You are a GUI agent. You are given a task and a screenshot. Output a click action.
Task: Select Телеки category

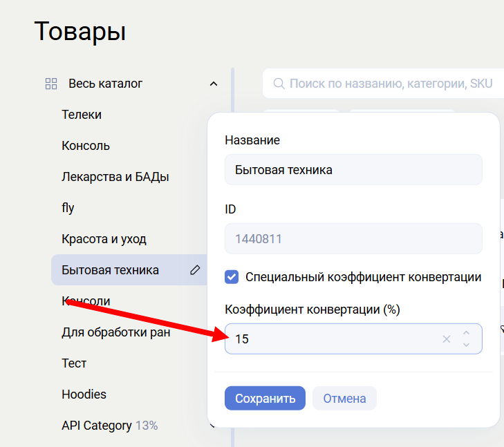tap(82, 115)
